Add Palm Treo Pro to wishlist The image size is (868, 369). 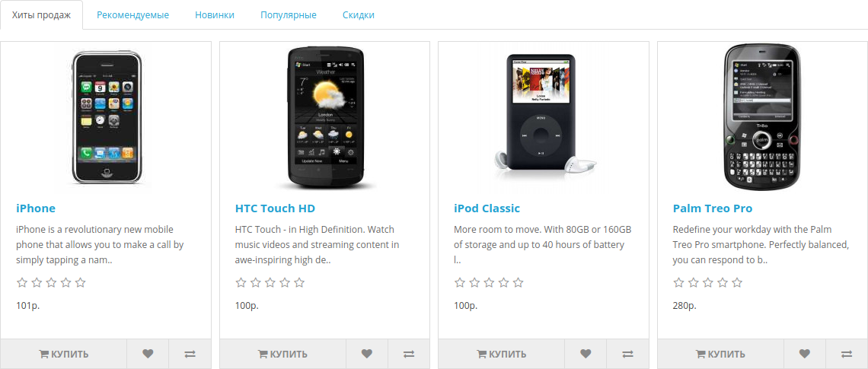tap(804, 354)
